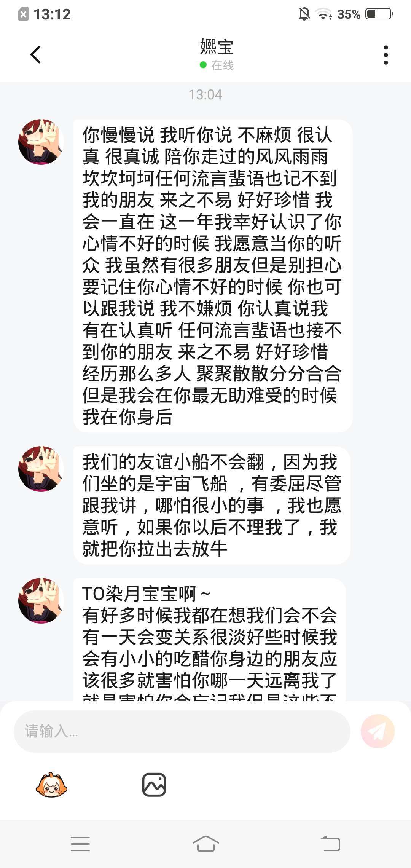Open contact name 嬿宝 in header

pos(217,47)
